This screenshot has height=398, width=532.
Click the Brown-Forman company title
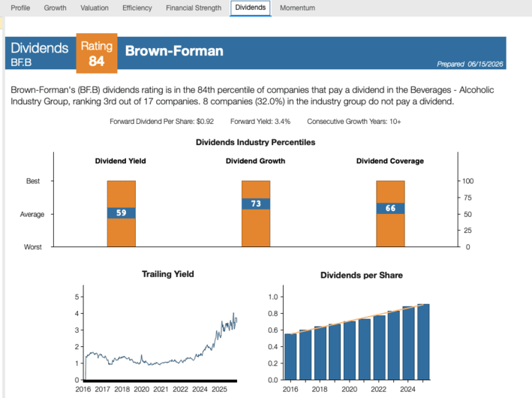pos(174,51)
